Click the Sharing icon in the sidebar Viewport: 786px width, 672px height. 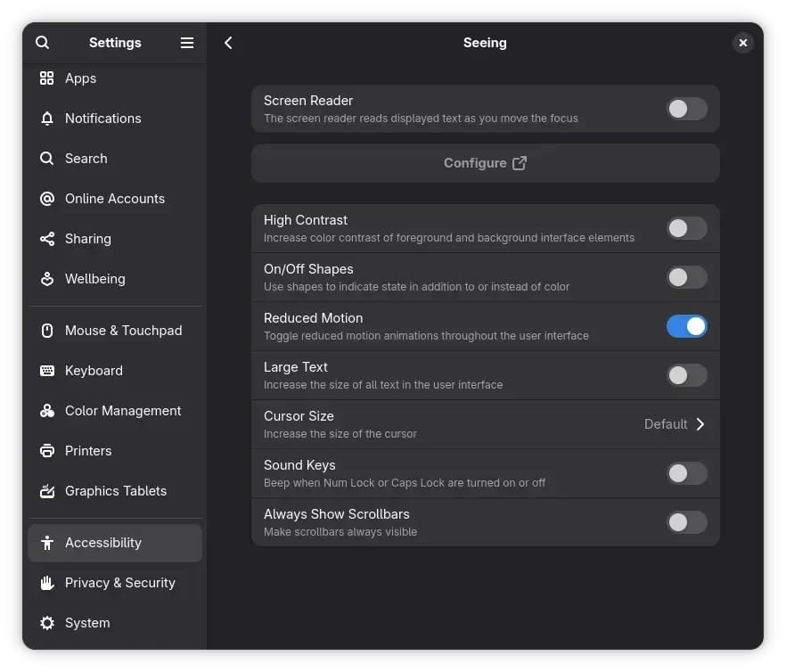pyautogui.click(x=46, y=239)
